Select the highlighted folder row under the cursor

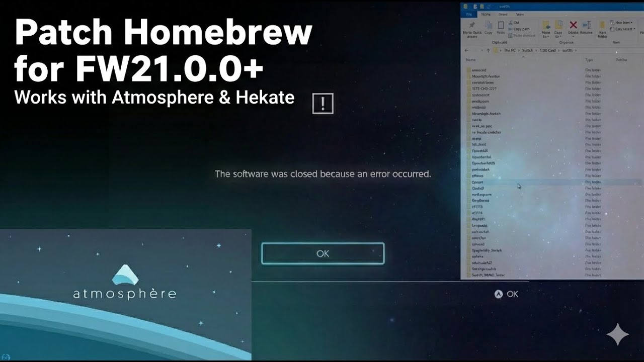pyautogui.click(x=551, y=182)
